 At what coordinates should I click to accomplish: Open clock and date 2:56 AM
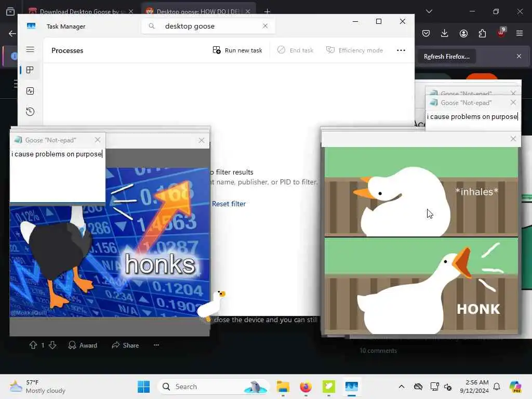coord(474,387)
